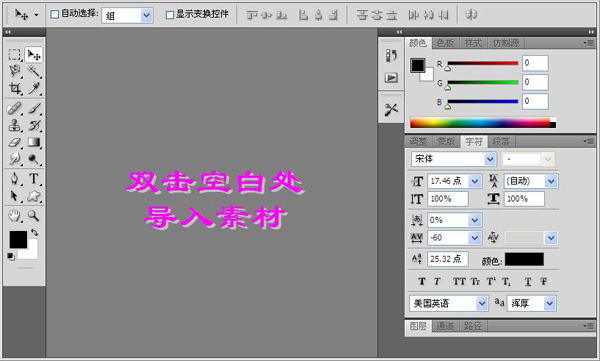Toggle Strikethrough text style

[543, 282]
